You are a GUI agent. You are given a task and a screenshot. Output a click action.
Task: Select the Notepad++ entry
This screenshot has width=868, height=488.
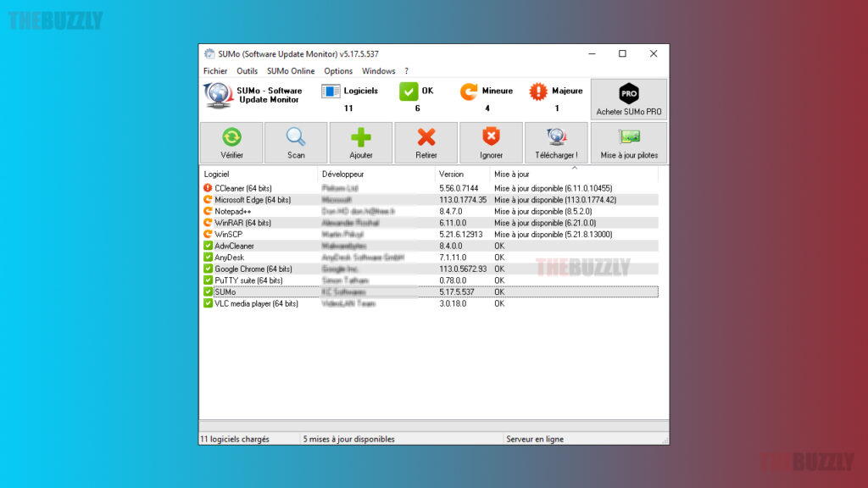232,211
